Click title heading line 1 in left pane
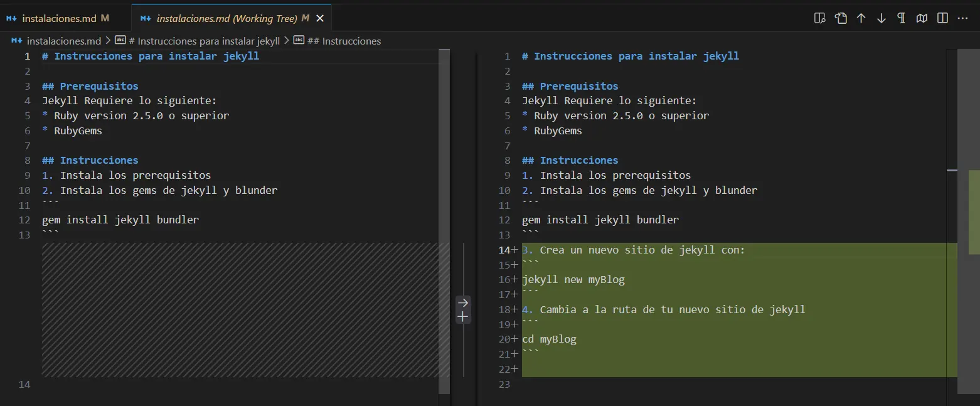The width and height of the screenshot is (980, 406). pos(151,56)
